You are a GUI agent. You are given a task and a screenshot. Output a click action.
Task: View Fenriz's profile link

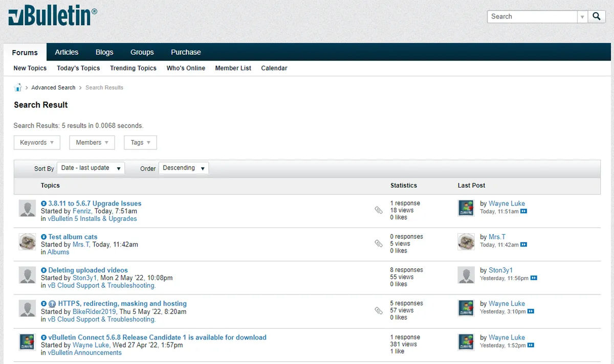pyautogui.click(x=82, y=211)
